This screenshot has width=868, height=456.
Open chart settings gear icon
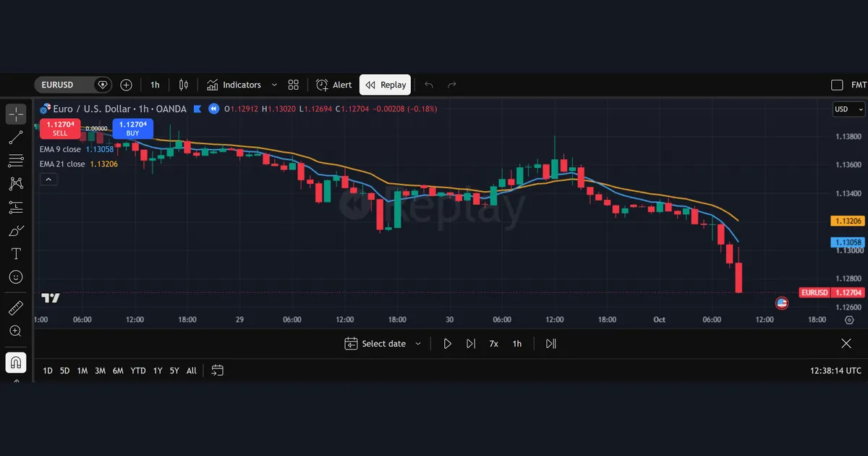click(849, 320)
